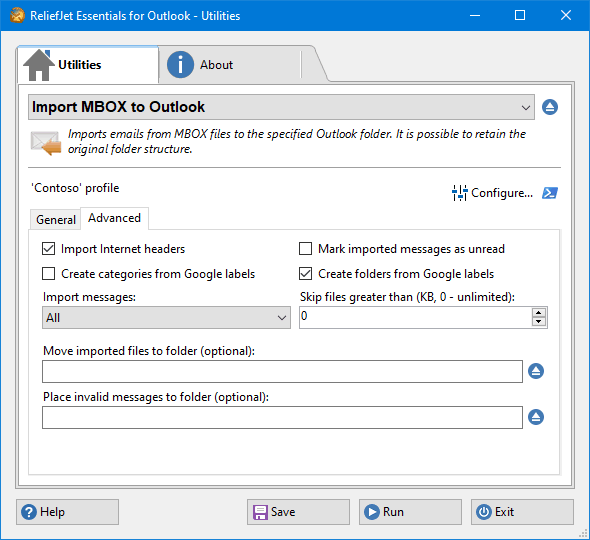The image size is (590, 540).
Task: Switch to the General tab
Action: pos(55,219)
